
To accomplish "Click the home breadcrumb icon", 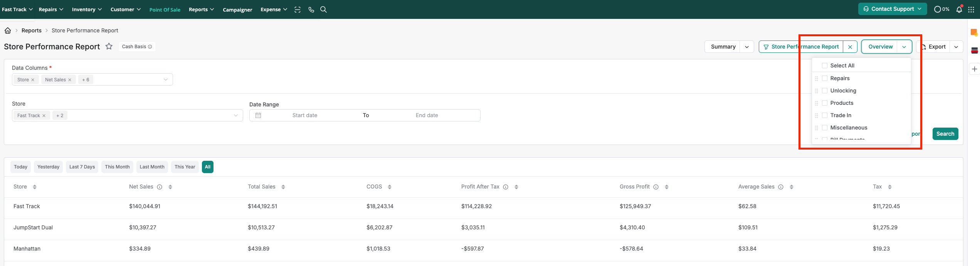I will click(8, 30).
